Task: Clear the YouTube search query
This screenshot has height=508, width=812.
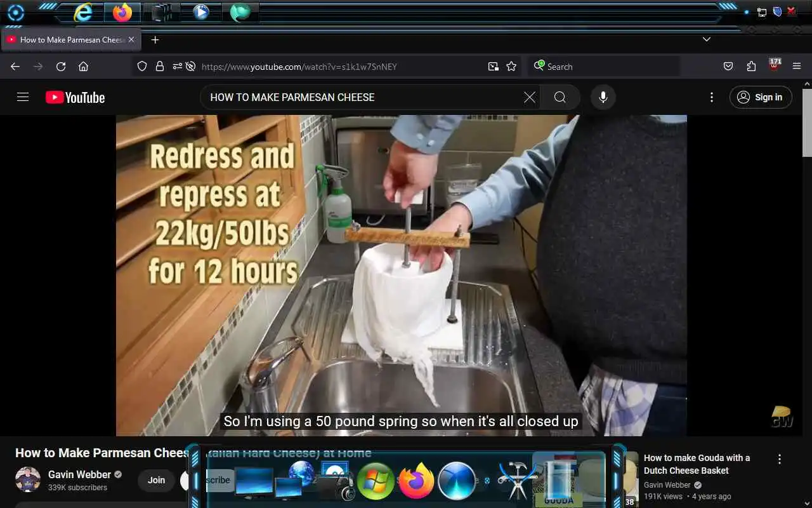Action: click(530, 97)
